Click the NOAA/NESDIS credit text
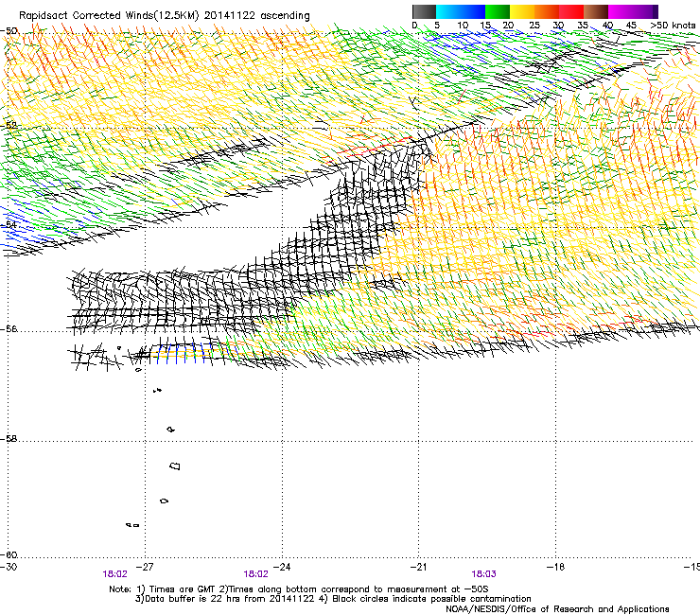This screenshot has height=615, width=700. 557,609
